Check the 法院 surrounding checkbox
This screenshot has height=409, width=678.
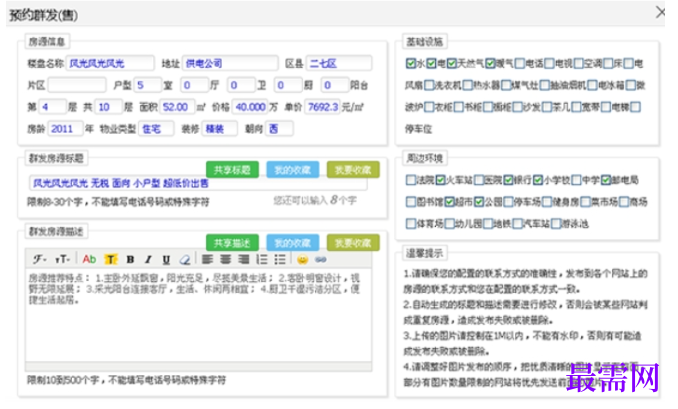(410, 180)
